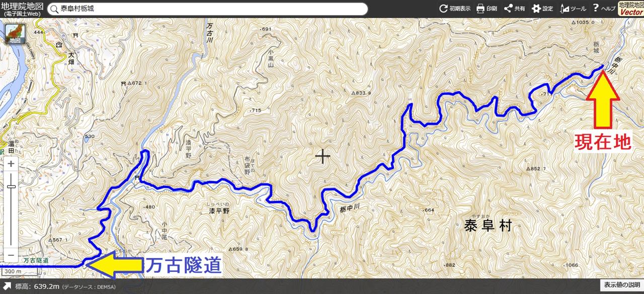
Task: Expand the elevation info panel arrow
Action: point(7,286)
